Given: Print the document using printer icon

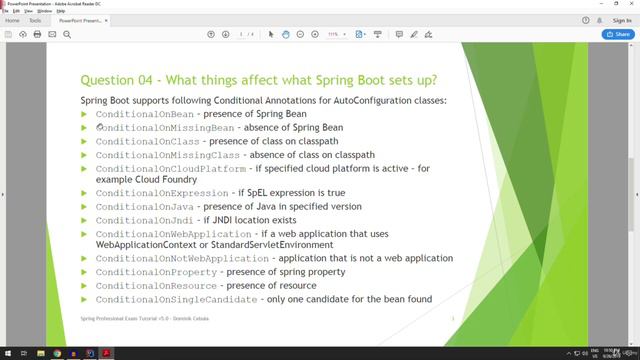Looking at the screenshot, I should 37,35.
